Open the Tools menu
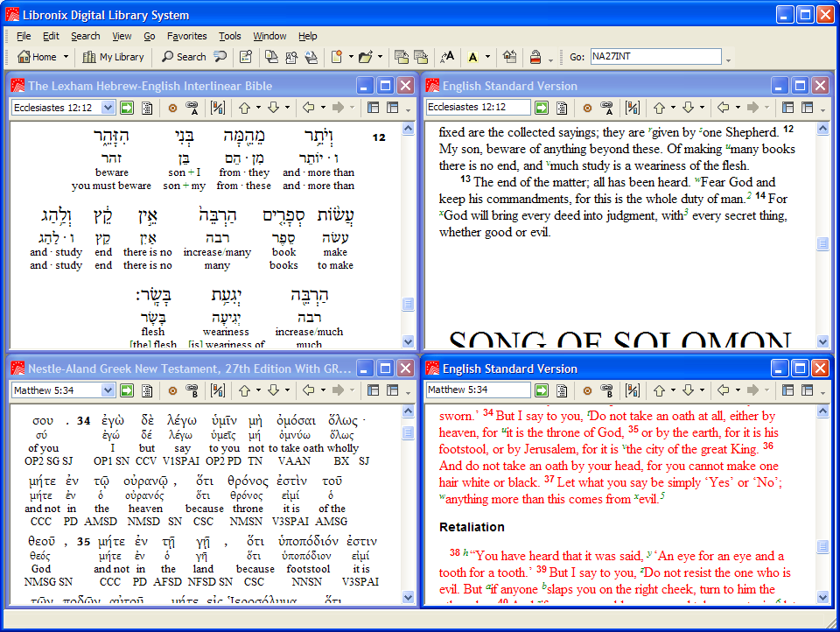The width and height of the screenshot is (840, 632). (230, 36)
